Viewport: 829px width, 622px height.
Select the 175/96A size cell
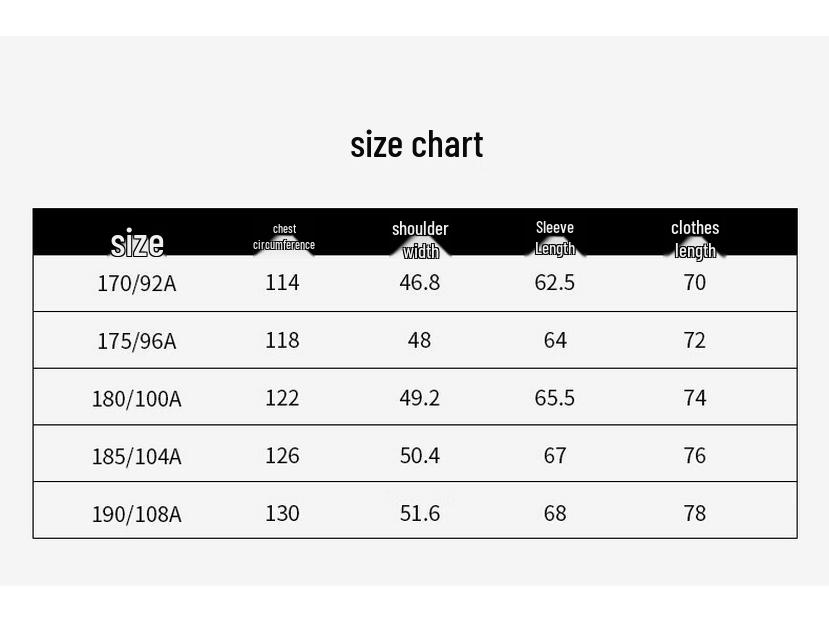pos(137,341)
